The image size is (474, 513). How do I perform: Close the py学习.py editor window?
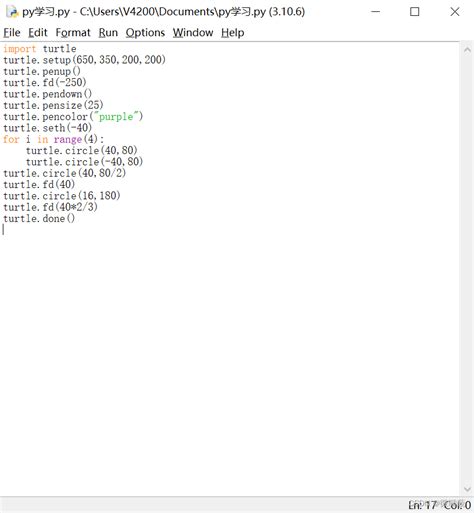point(455,12)
